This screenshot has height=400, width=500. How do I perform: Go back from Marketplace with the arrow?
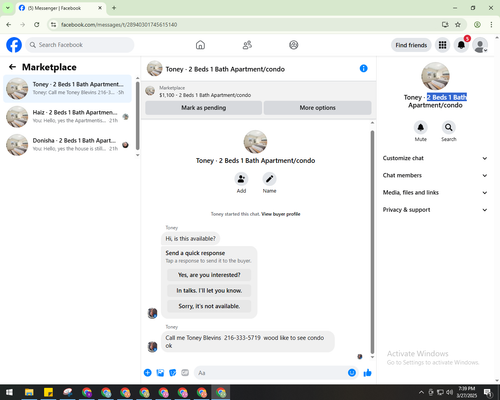[x=12, y=67]
